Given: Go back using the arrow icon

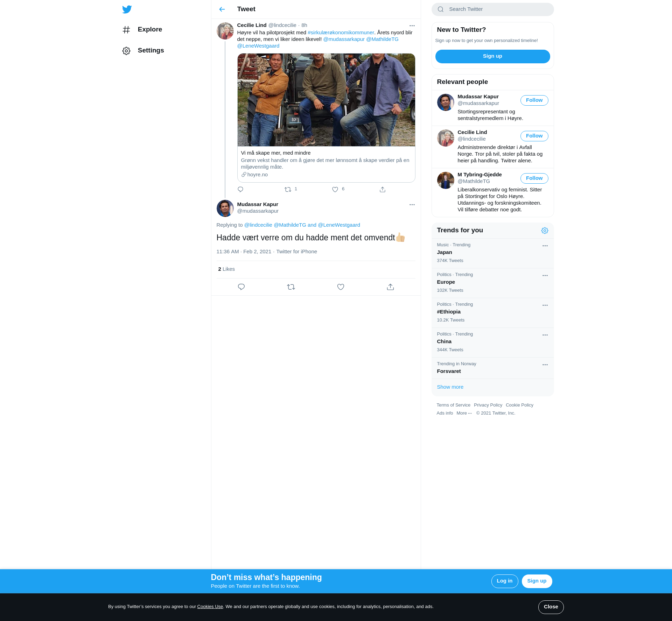Looking at the screenshot, I should [222, 9].
